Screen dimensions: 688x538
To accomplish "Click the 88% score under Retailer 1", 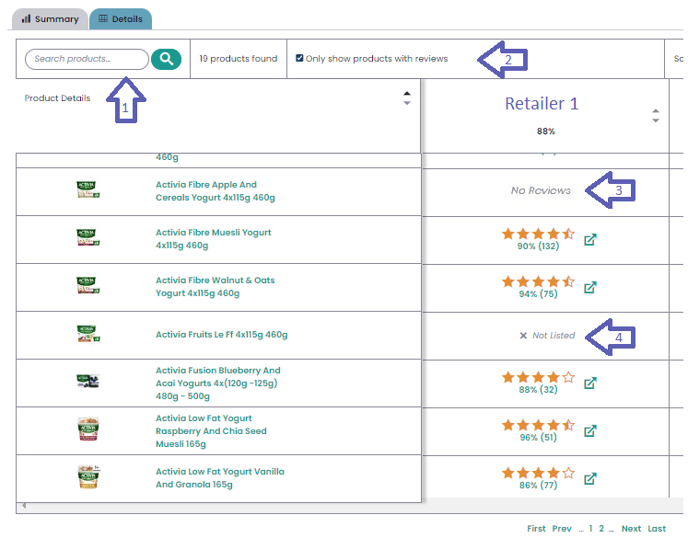I will (546, 131).
